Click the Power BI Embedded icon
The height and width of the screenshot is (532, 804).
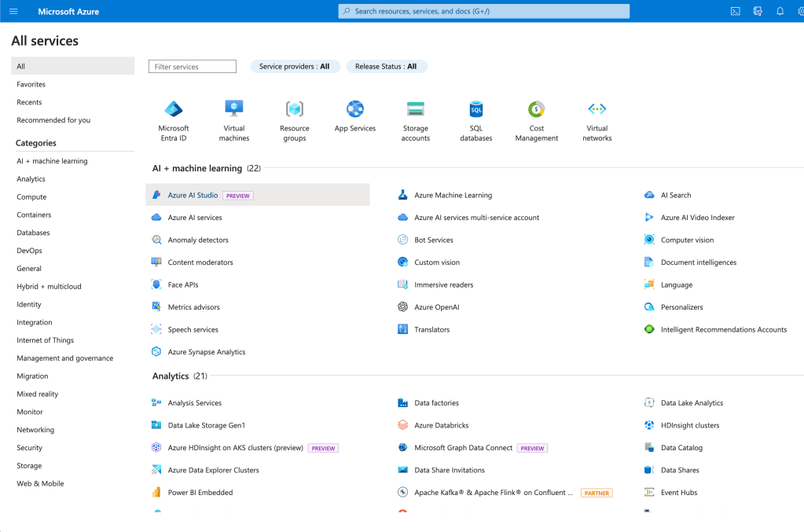click(x=156, y=493)
